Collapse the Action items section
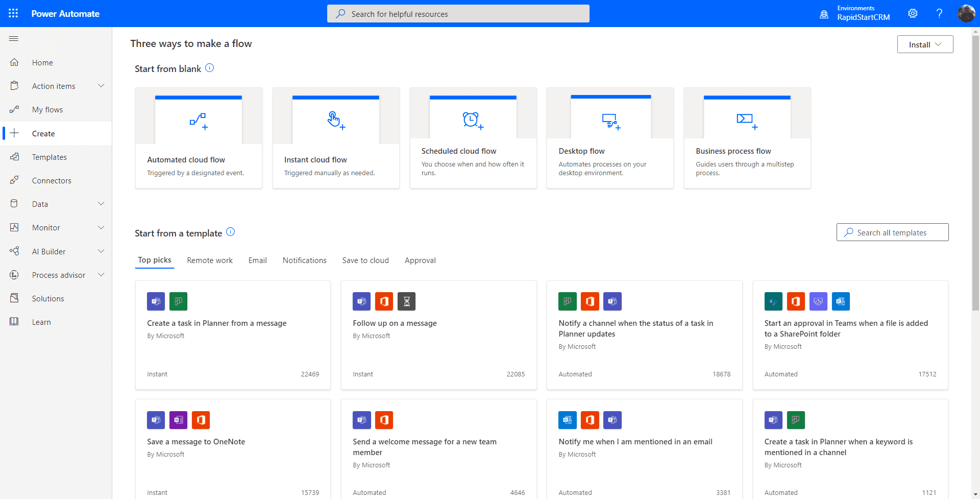The width and height of the screenshot is (980, 499). click(102, 85)
